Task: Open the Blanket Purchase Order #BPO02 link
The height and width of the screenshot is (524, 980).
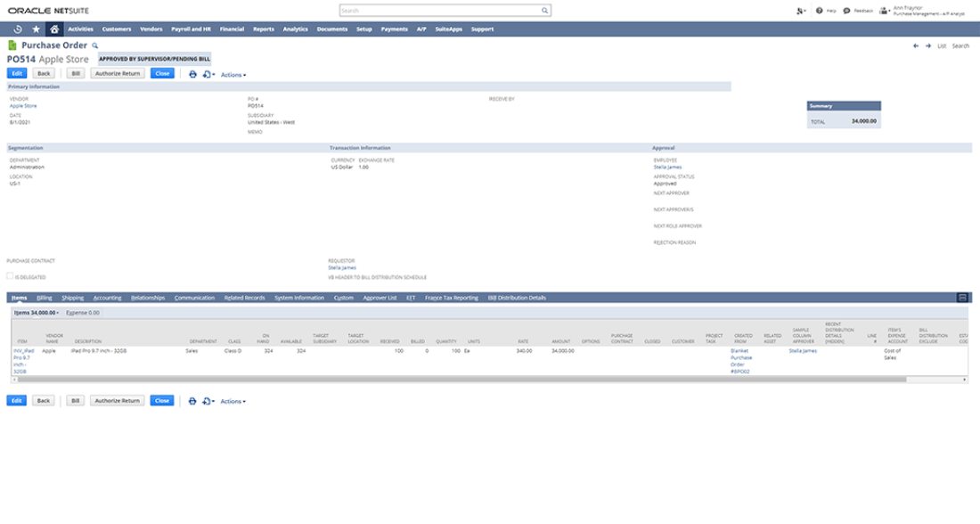Action: 741,361
